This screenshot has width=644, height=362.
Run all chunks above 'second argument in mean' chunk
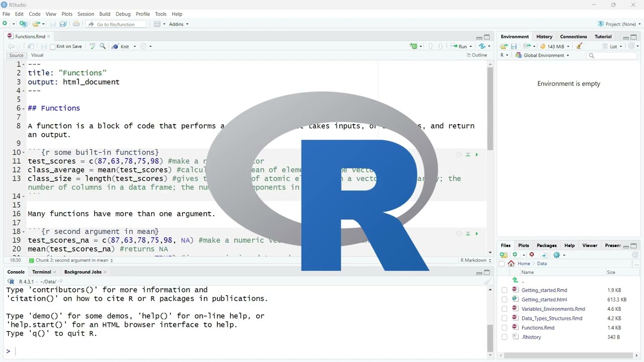point(468,234)
